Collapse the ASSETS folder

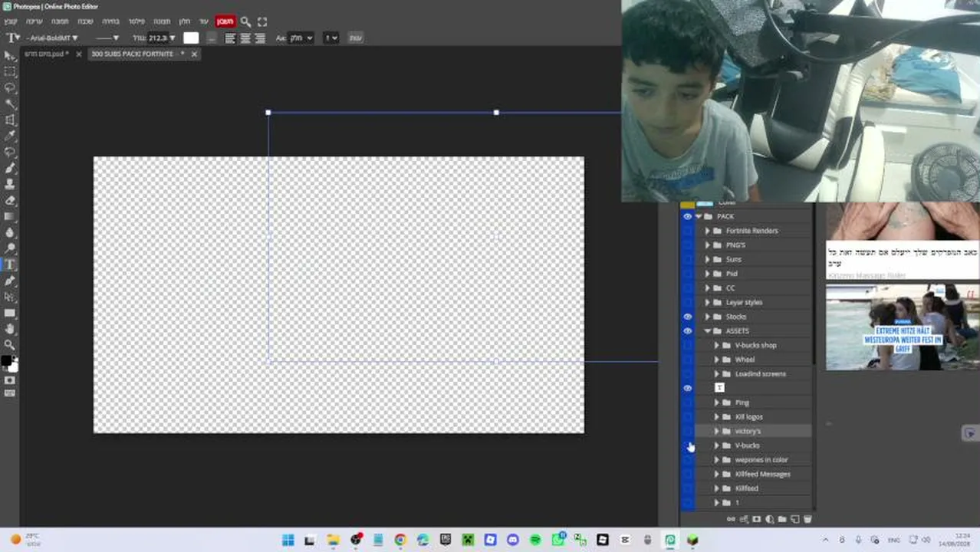[708, 331]
